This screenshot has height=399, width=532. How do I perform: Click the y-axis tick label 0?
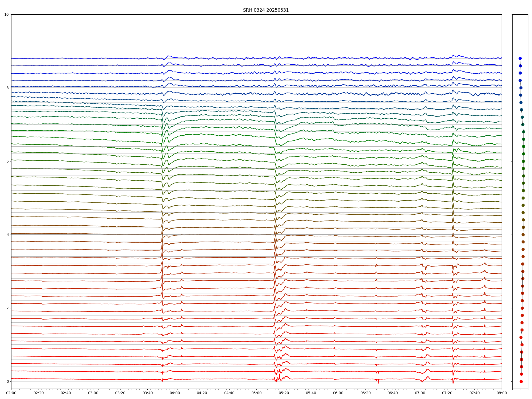point(7,381)
